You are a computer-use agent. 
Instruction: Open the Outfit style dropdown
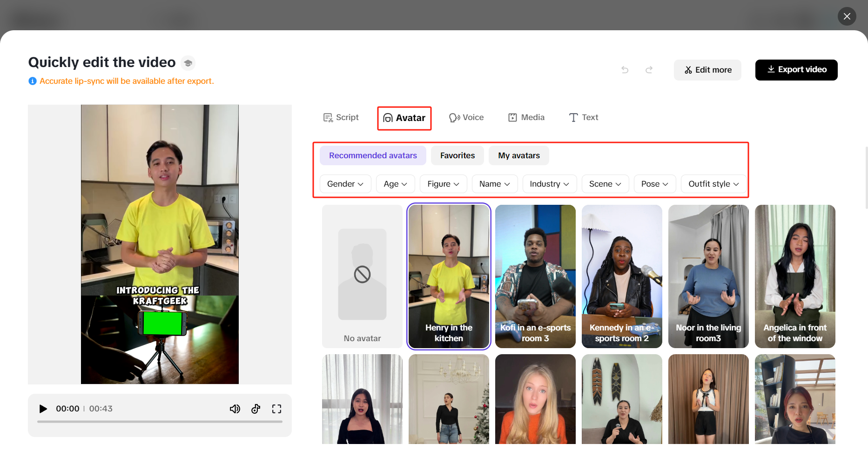[x=713, y=184]
